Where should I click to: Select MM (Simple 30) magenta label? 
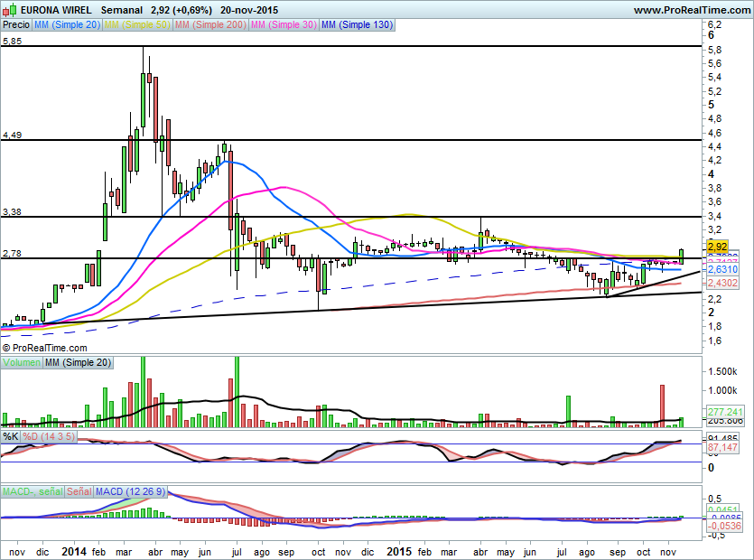pos(284,24)
